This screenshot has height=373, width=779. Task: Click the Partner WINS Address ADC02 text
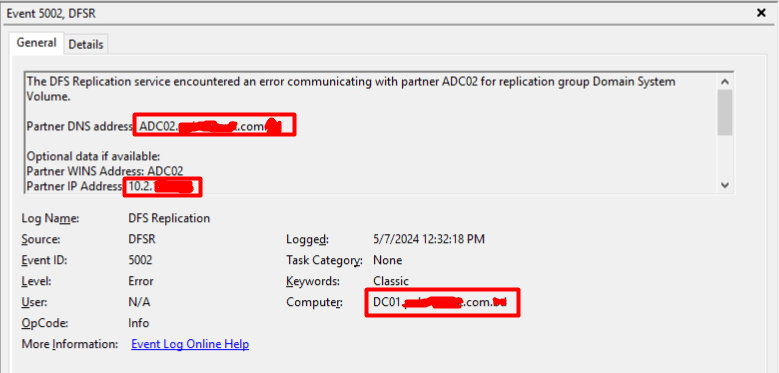(x=105, y=171)
